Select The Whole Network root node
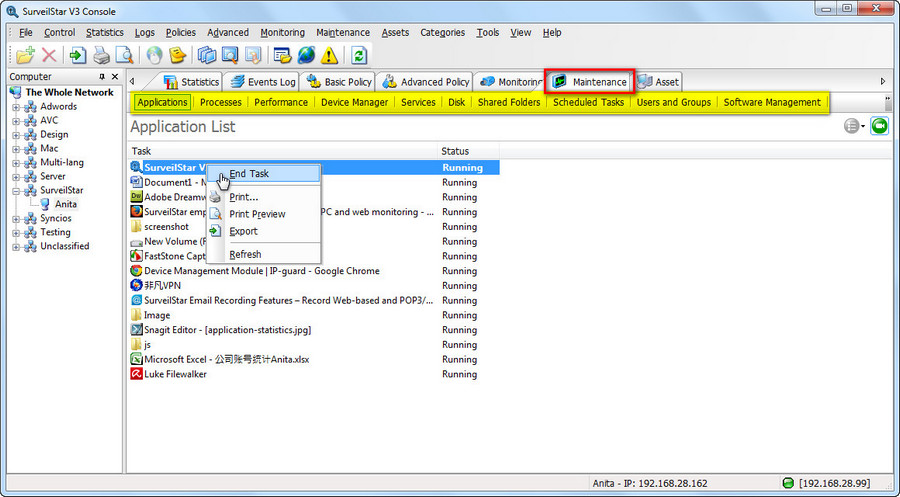The image size is (900, 497). pyautogui.click(x=69, y=92)
